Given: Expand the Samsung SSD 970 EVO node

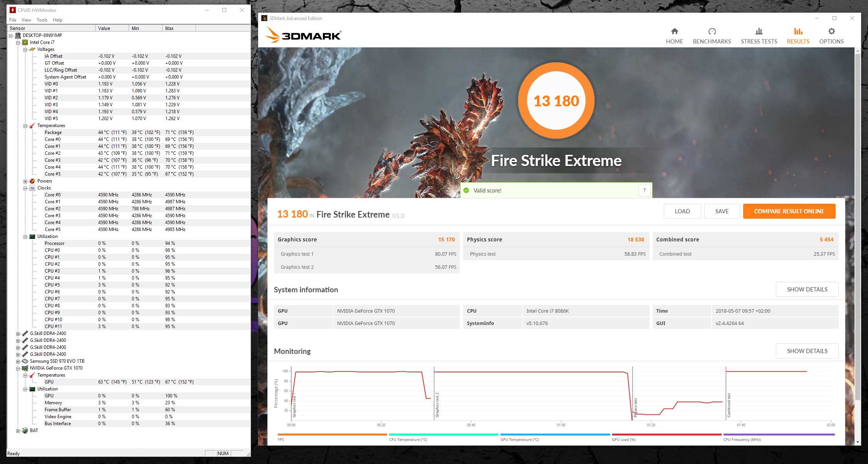Looking at the screenshot, I should (x=18, y=362).
